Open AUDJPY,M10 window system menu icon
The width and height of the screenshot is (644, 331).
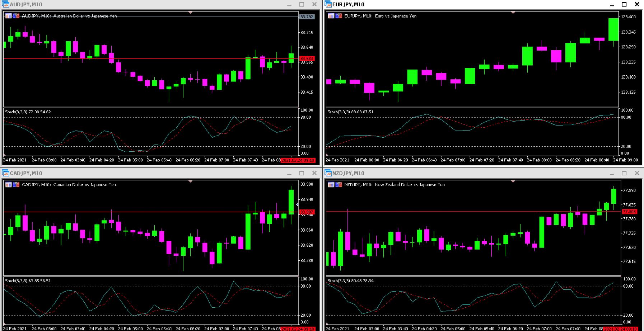point(5,4)
